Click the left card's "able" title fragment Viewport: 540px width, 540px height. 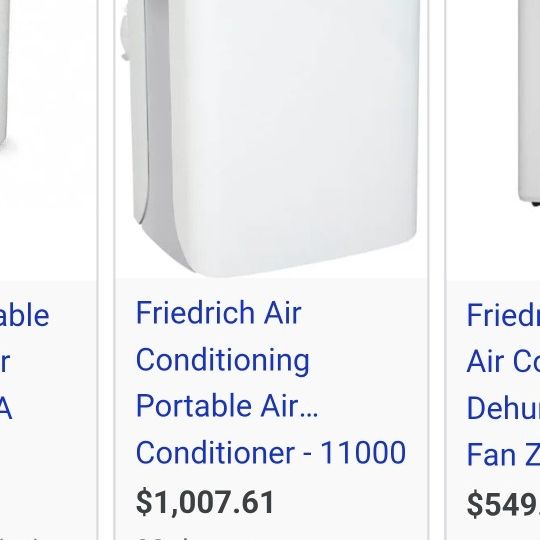point(25,316)
